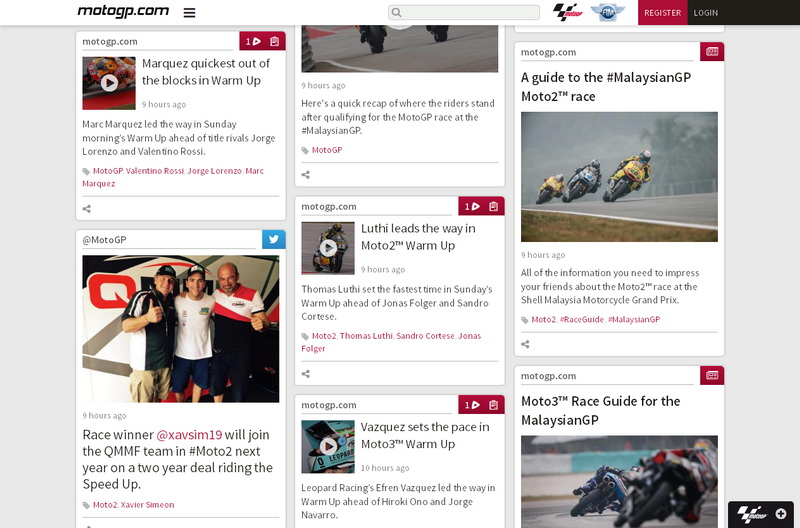Open the hamburger menu next to motogp.com
This screenshot has width=800, height=528.
tap(189, 13)
